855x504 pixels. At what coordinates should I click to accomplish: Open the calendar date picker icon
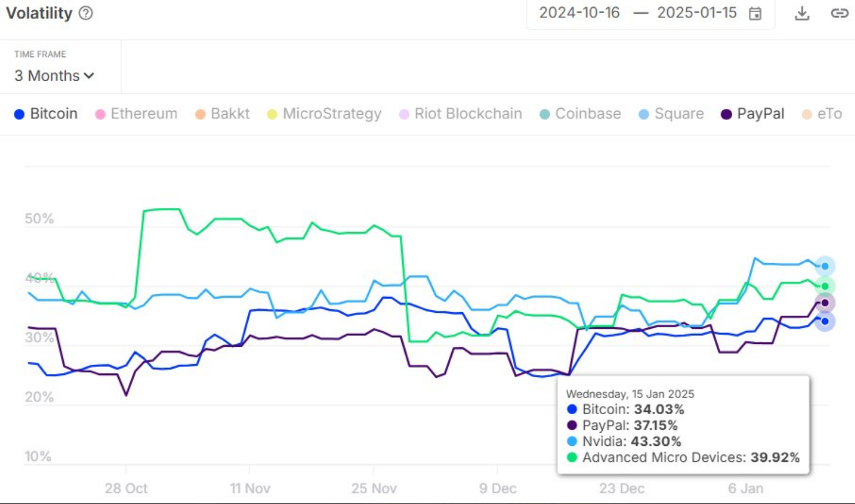coord(755,13)
